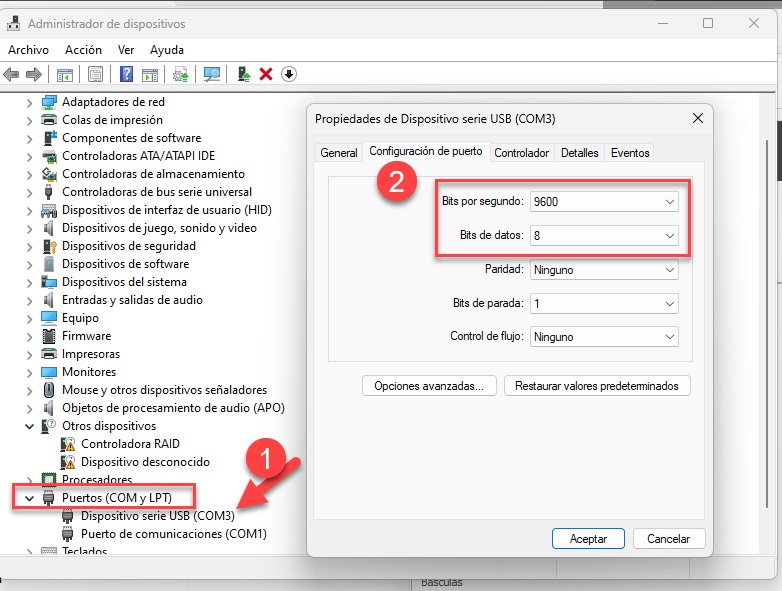
Task: Click the Firmware chip icon
Action: point(49,336)
